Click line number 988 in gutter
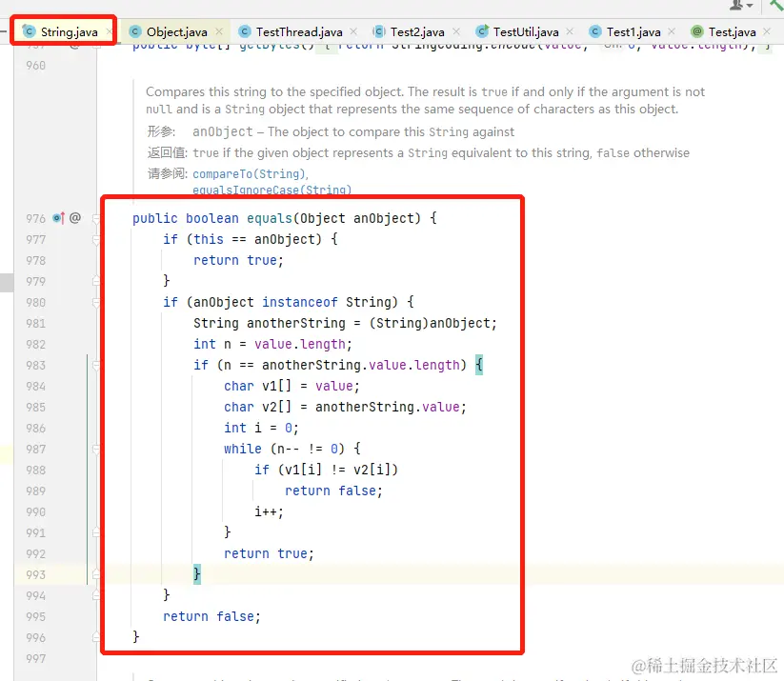The image size is (784, 681). (x=36, y=470)
